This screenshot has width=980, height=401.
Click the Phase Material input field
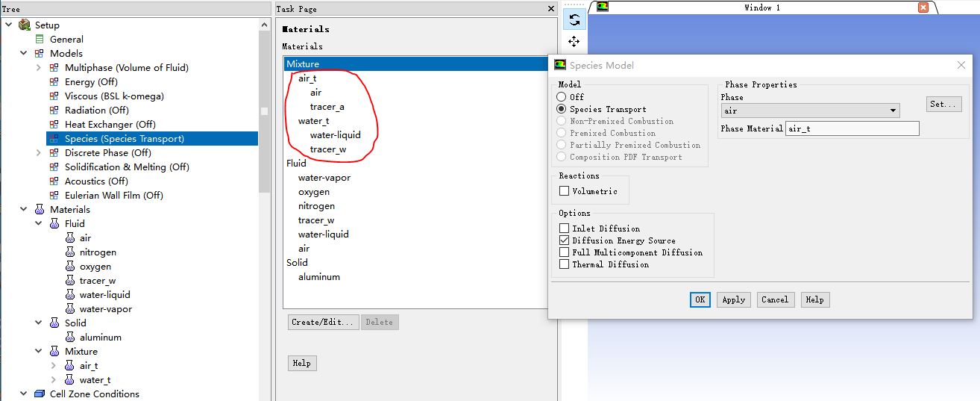point(852,128)
